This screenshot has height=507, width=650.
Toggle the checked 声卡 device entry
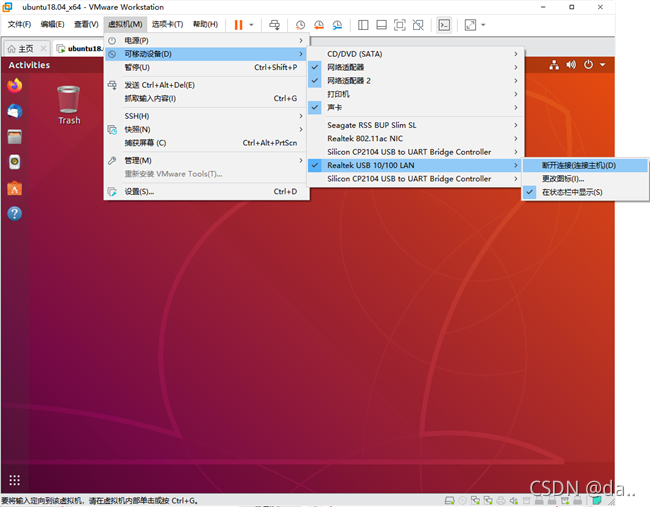(x=415, y=107)
